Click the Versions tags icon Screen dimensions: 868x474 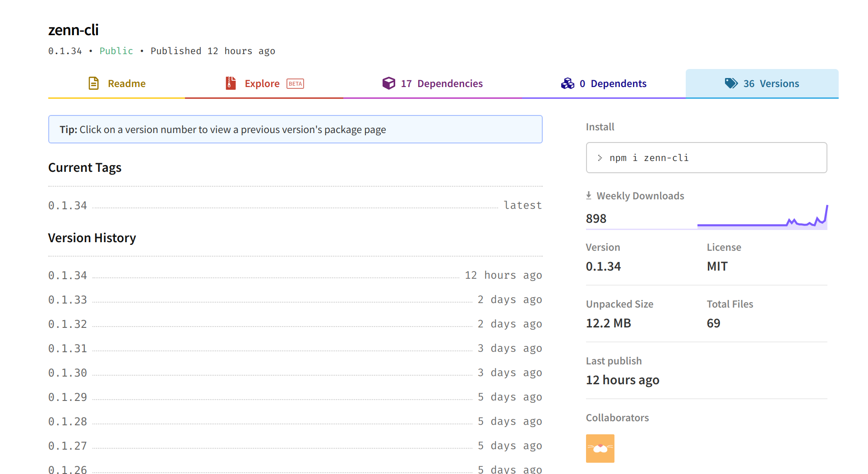[731, 83]
